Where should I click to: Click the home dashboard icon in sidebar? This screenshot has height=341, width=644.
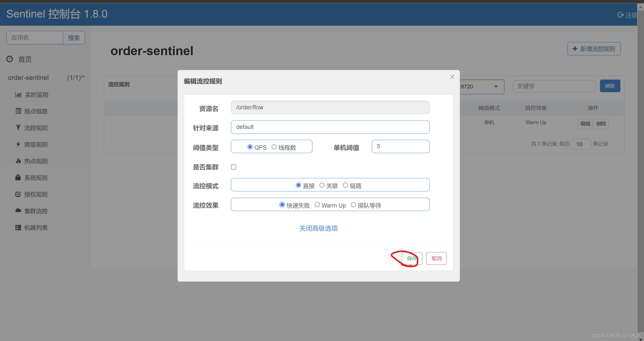[x=10, y=59]
